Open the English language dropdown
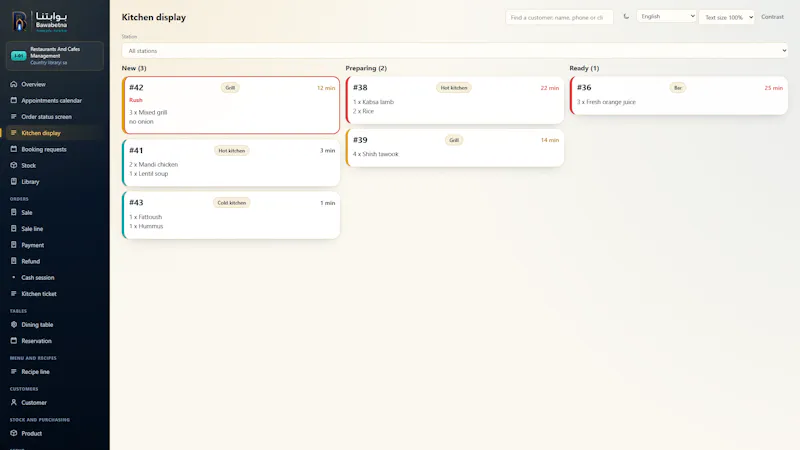This screenshot has height=450, width=800. click(666, 16)
